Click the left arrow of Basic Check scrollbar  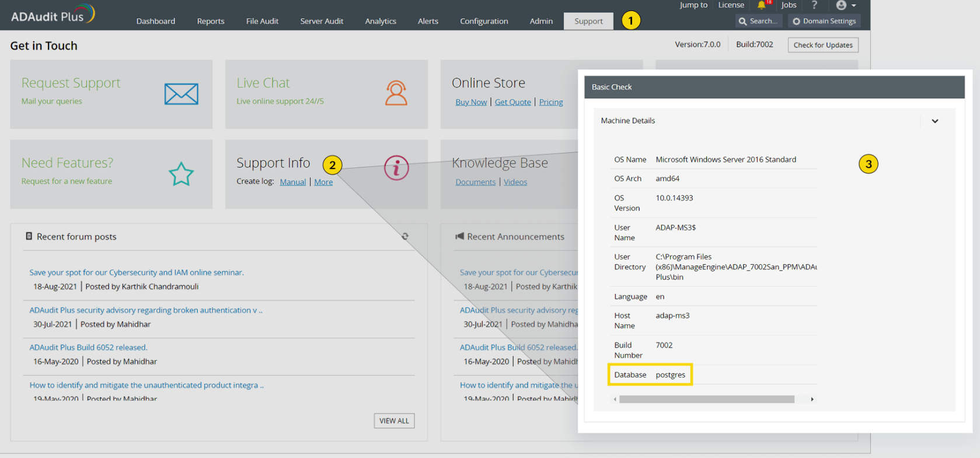[615, 399]
